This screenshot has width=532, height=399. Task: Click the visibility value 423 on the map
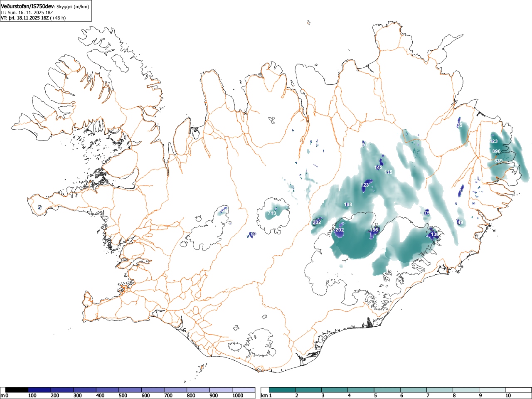(493, 141)
